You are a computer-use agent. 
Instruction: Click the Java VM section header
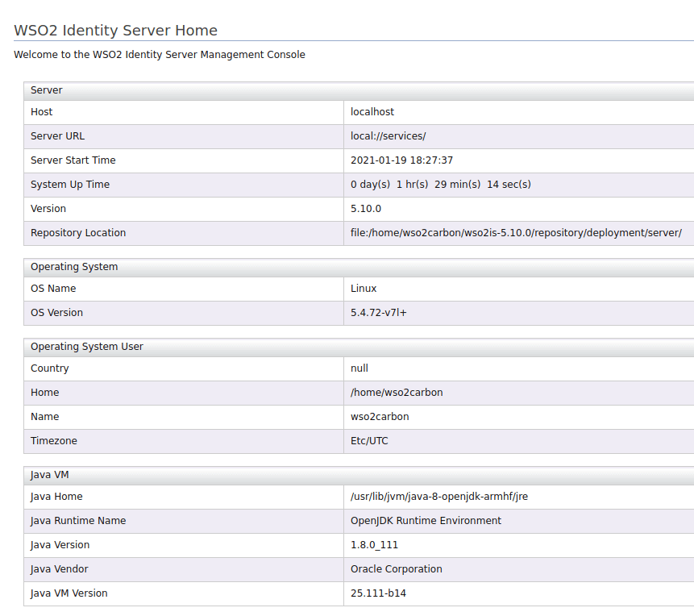click(50, 475)
